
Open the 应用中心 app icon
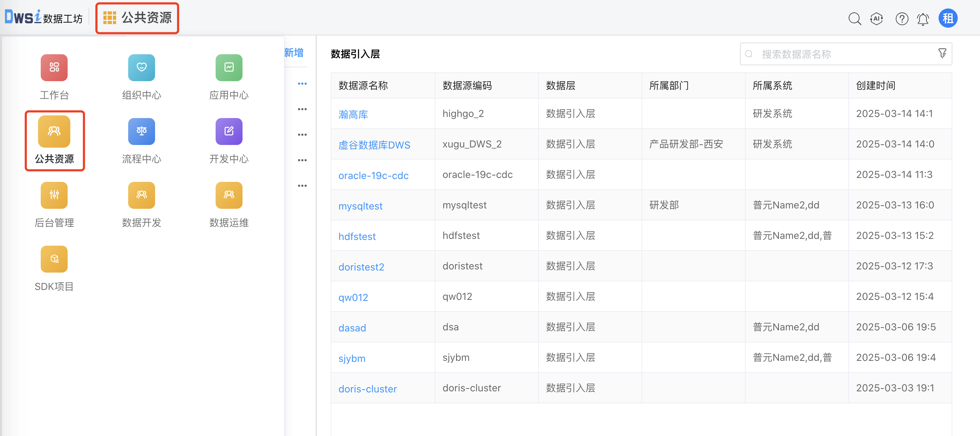point(228,68)
